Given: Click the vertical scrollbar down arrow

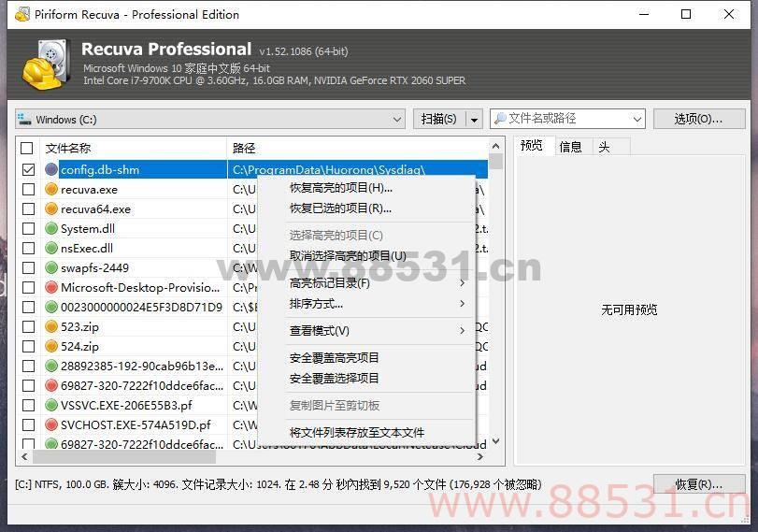Looking at the screenshot, I should (x=495, y=441).
